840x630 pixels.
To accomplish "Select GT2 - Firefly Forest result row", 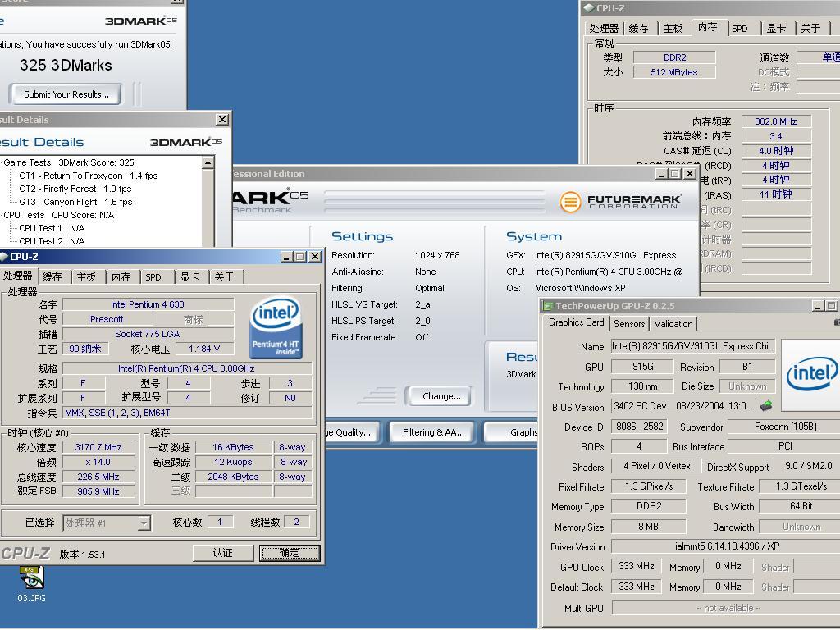I will (x=75, y=189).
